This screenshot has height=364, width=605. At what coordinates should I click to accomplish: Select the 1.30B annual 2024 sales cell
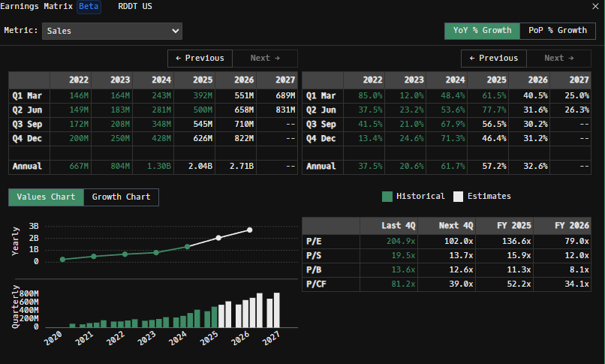tap(153, 167)
